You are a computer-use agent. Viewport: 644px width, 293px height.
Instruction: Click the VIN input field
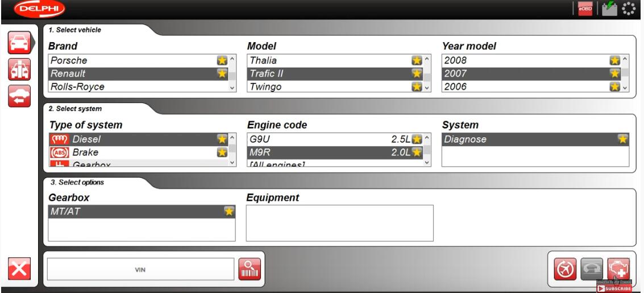[140, 269]
